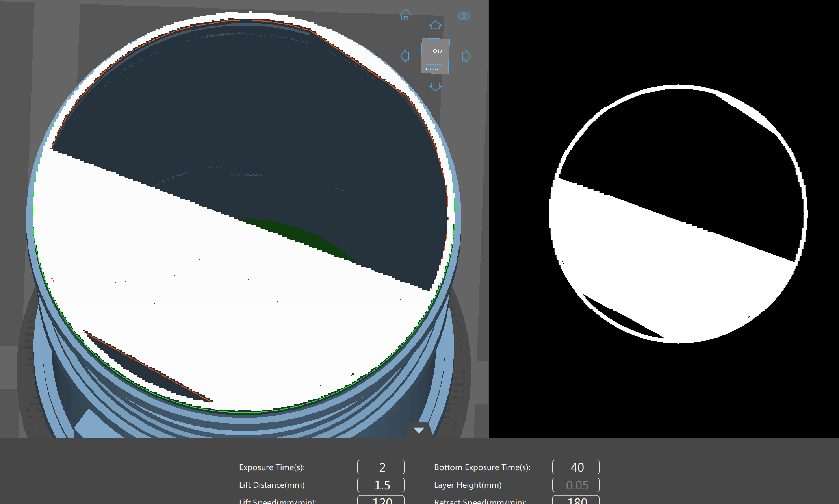Toggle the eye perspective view icon
This screenshot has width=839, height=504.
pos(464,16)
